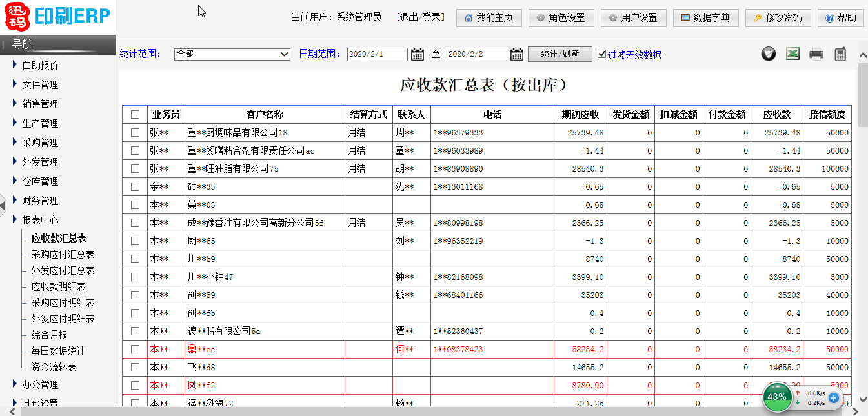Expand the 财务管理 navigation section
868x416 pixels.
tap(40, 201)
